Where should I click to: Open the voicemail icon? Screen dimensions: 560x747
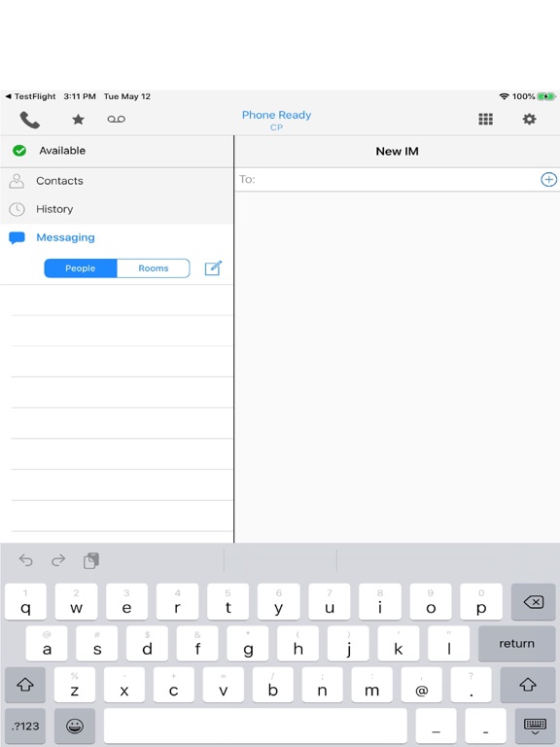coord(117,119)
